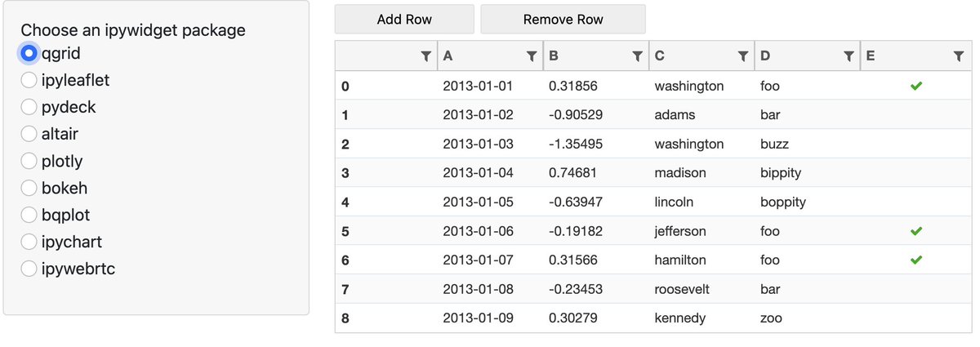980x347 pixels.
Task: Switch to the ipychart option
Action: (x=29, y=242)
